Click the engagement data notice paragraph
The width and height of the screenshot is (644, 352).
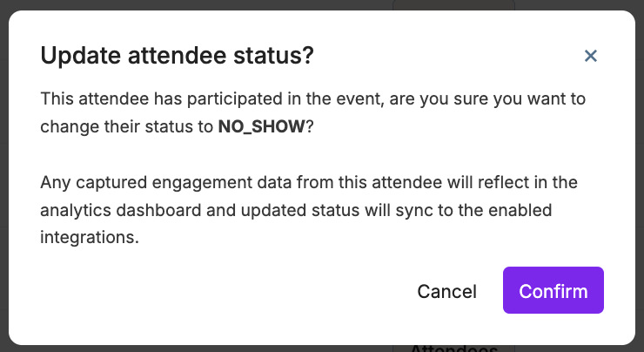tap(310, 210)
